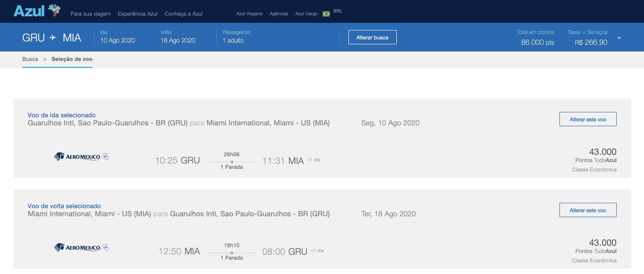Click the Voo de ida selecionado heading
Screen dimensions: 644x274
(x=62, y=115)
